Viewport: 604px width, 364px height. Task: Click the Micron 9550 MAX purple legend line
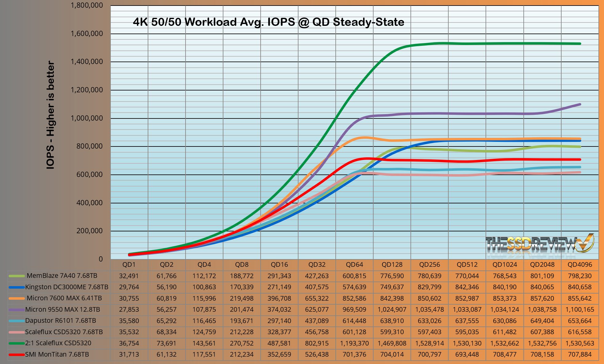click(17, 310)
